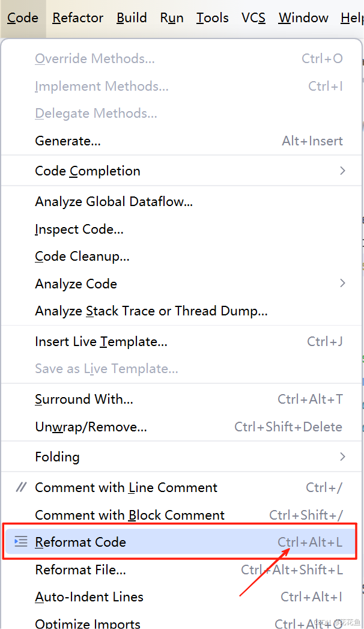Select Surround With
Viewport: 364px width, 629px height.
tap(84, 399)
